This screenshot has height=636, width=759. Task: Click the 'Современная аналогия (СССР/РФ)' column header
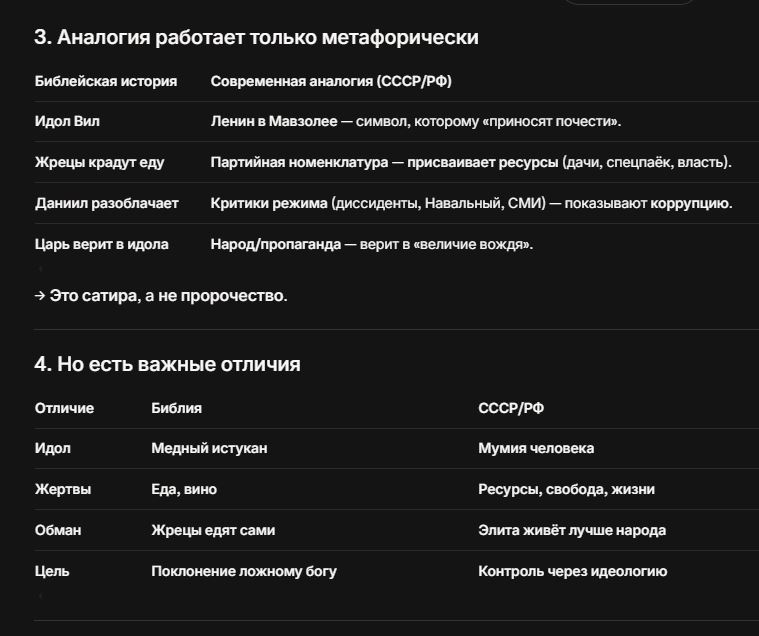point(331,81)
